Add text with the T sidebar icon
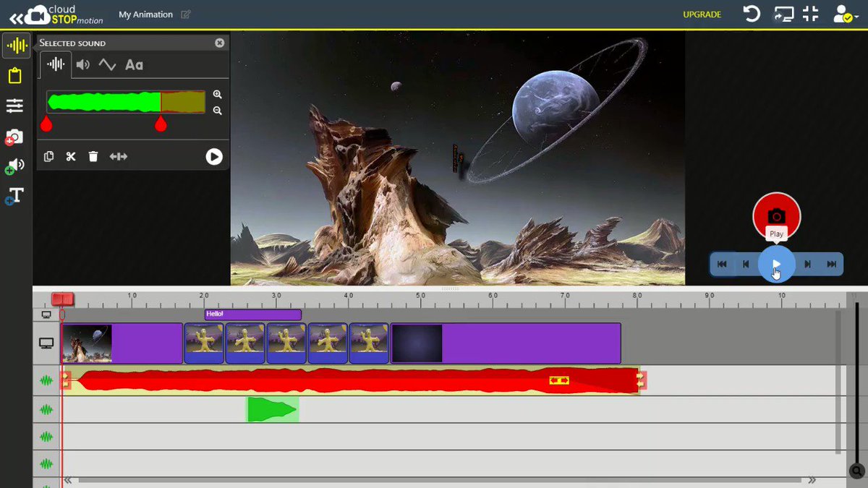This screenshot has width=868, height=488. 14,196
